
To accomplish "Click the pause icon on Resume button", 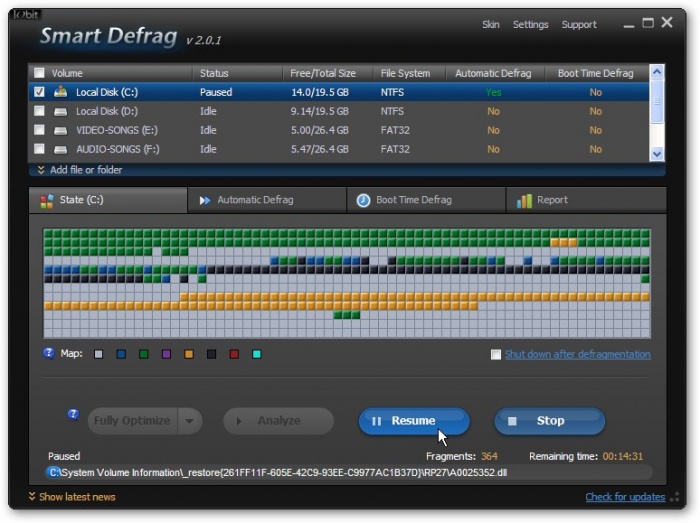I will click(x=376, y=421).
